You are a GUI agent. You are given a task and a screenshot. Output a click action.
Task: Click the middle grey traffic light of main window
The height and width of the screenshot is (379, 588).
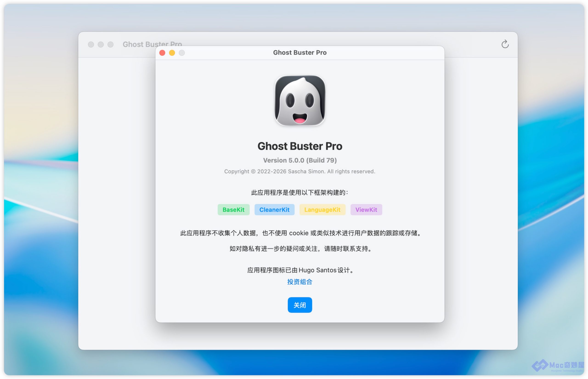[x=101, y=45]
